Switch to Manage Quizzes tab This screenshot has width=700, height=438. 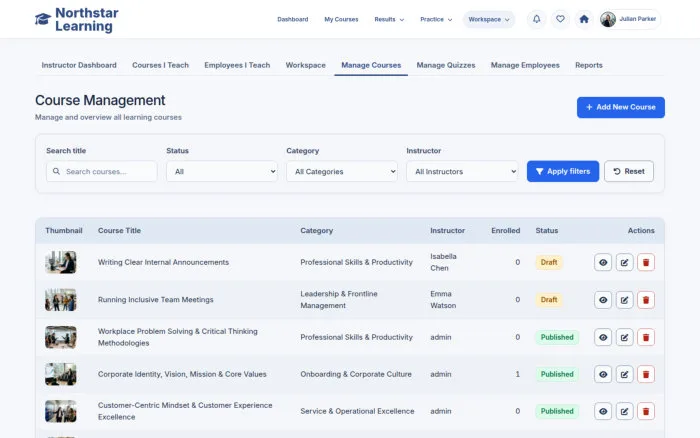(446, 65)
